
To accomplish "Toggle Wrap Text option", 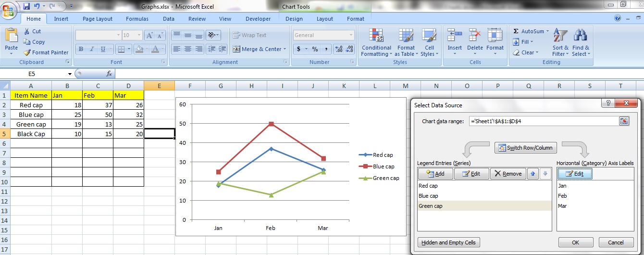I will pyautogui.click(x=249, y=35).
